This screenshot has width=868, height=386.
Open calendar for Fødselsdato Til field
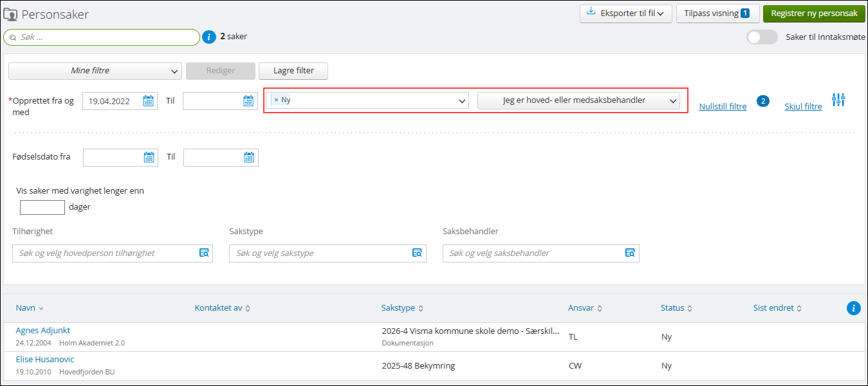pyautogui.click(x=249, y=157)
